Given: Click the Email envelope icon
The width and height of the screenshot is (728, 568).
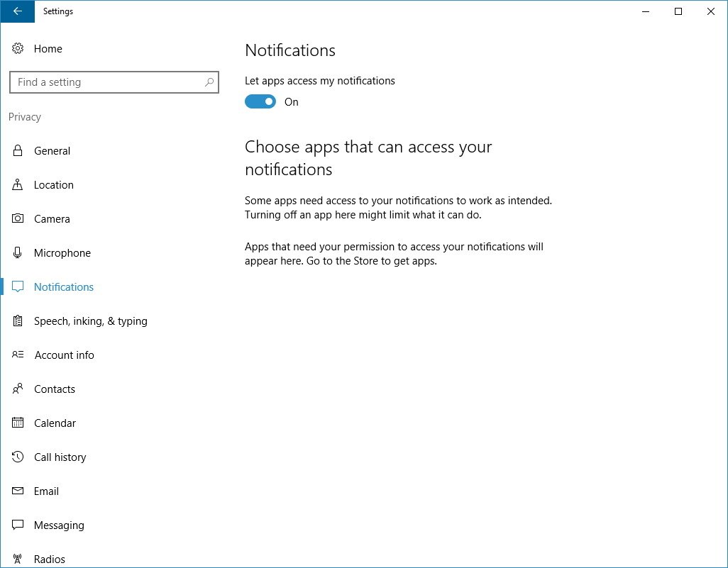Looking at the screenshot, I should (x=18, y=491).
